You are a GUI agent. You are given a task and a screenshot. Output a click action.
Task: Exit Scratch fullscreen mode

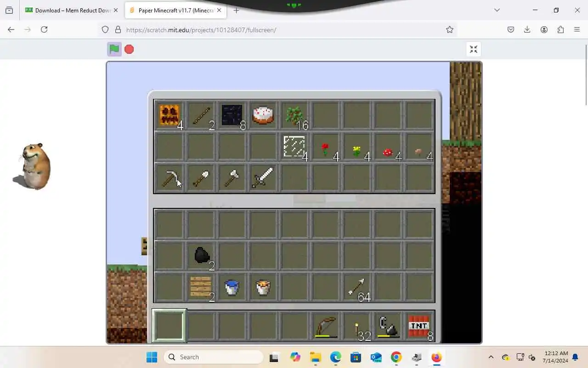point(474,49)
